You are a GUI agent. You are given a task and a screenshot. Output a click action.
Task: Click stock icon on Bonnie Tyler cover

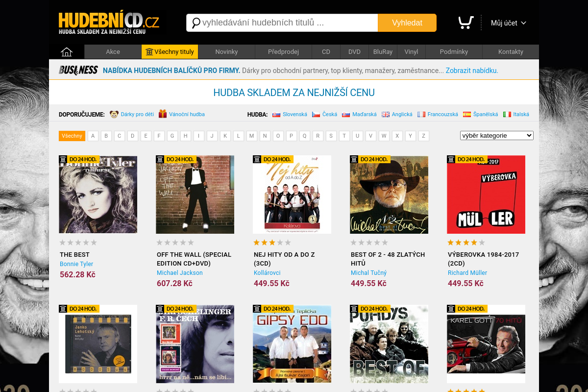pos(63,159)
